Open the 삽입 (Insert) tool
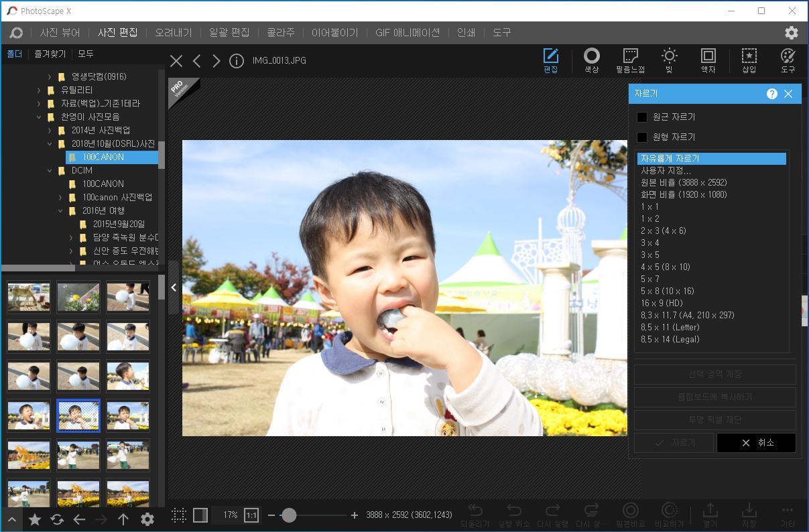This screenshot has height=532, width=809. 749,60
